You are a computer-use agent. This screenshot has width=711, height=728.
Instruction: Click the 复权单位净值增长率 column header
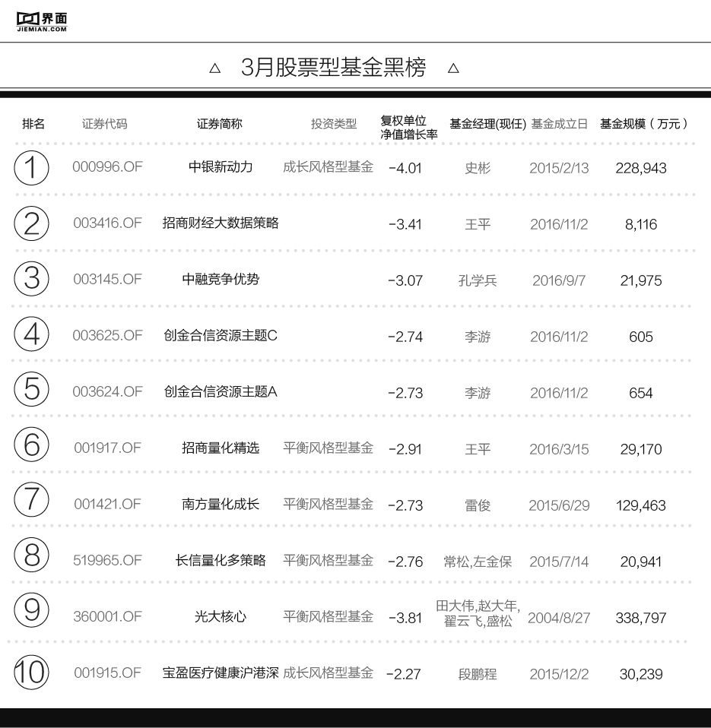[409, 128]
